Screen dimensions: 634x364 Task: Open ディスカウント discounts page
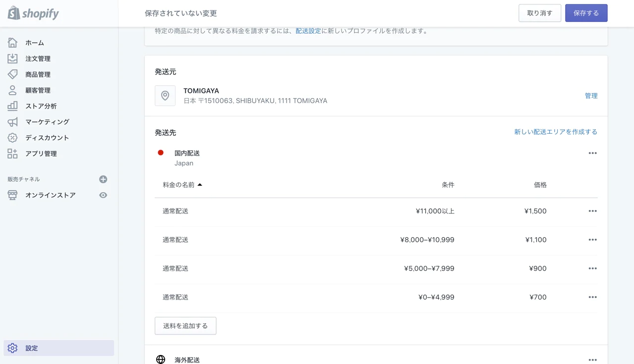47,138
